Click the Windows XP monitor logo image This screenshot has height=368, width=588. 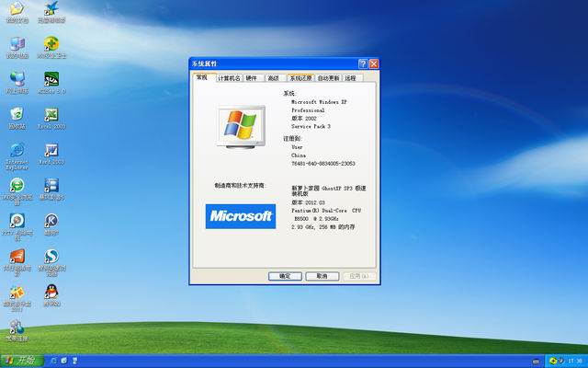pos(241,127)
